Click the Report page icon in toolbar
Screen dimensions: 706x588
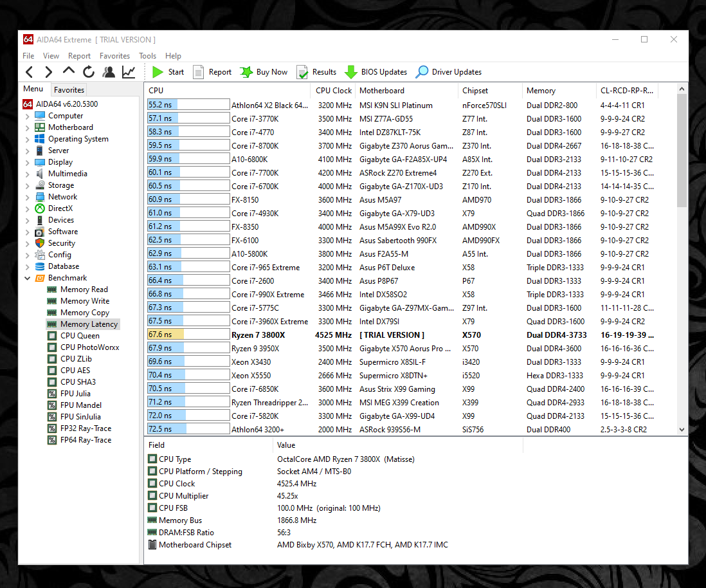pyautogui.click(x=198, y=71)
